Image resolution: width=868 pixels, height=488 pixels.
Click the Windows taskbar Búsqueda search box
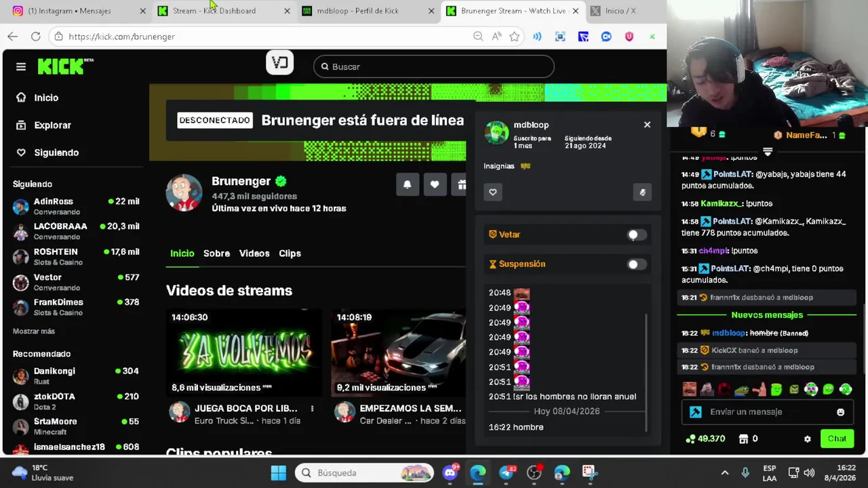[x=366, y=472]
